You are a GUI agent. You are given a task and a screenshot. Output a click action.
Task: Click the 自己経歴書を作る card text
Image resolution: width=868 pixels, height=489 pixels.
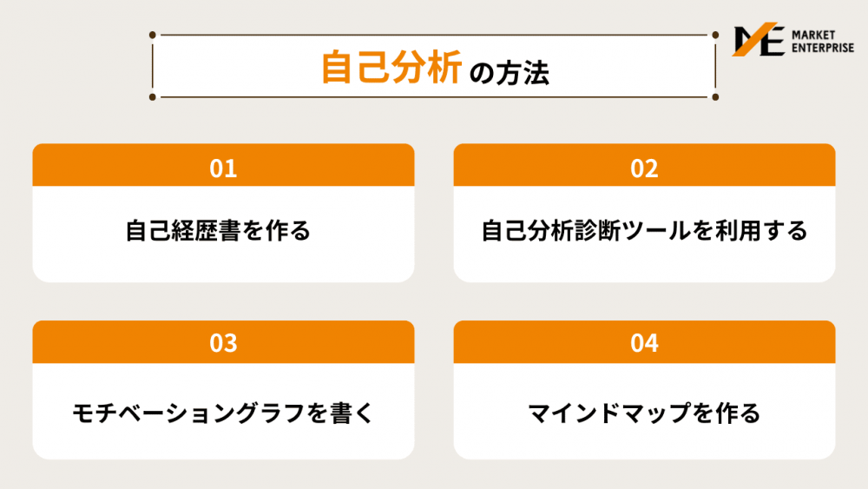(218, 230)
